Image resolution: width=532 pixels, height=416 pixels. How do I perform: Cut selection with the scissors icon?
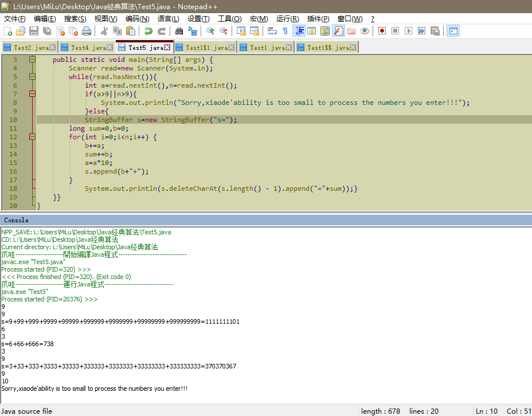104,31
